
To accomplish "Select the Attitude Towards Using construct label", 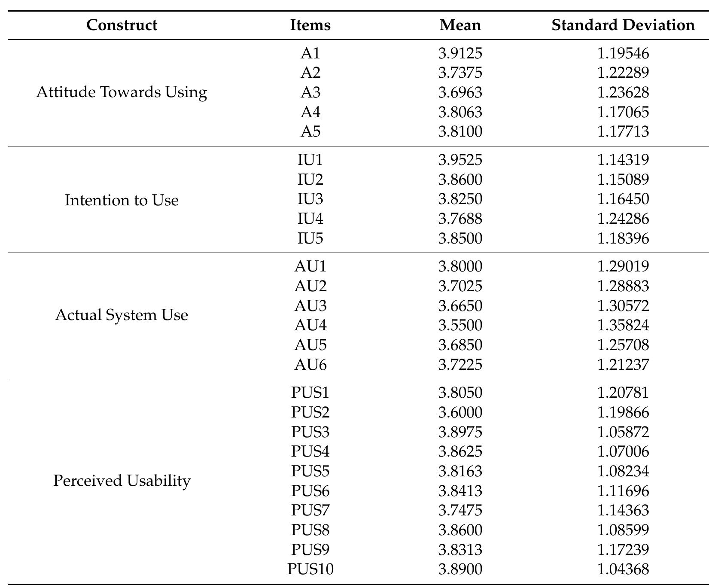I will (122, 92).
